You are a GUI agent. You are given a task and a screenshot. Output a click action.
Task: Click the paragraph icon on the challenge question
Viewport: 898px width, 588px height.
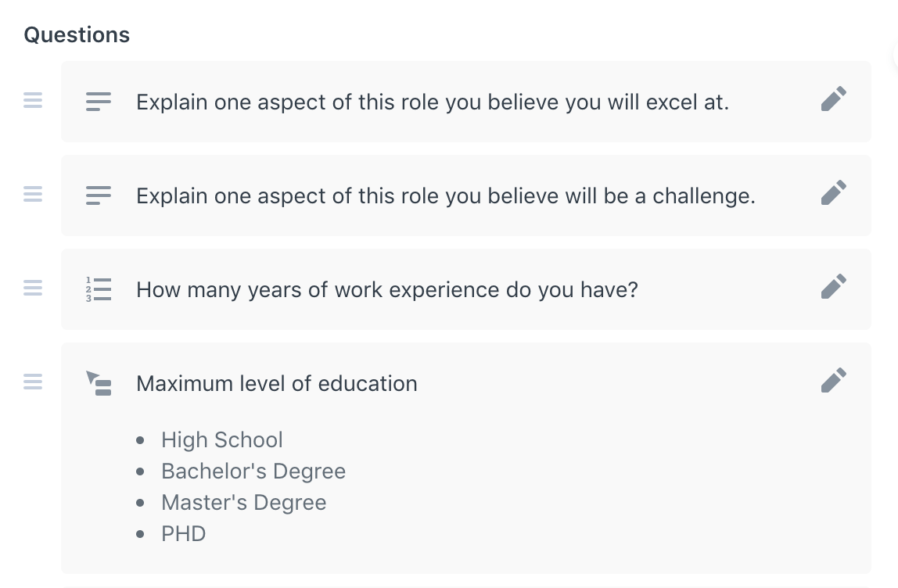[x=99, y=195]
